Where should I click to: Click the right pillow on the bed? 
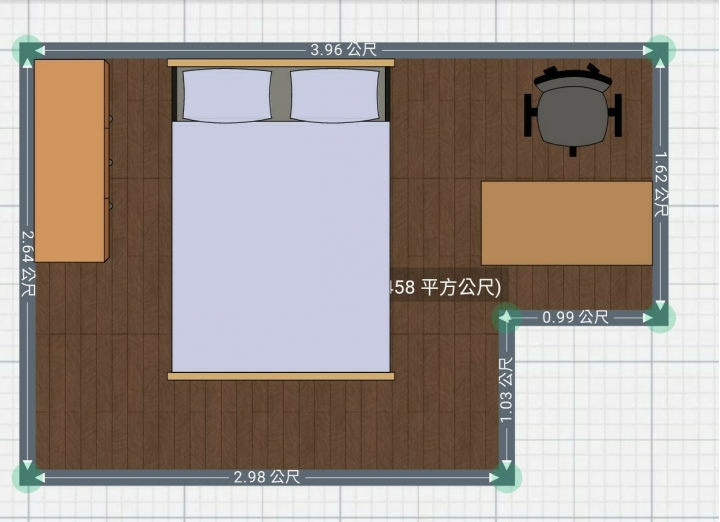pyautogui.click(x=335, y=95)
